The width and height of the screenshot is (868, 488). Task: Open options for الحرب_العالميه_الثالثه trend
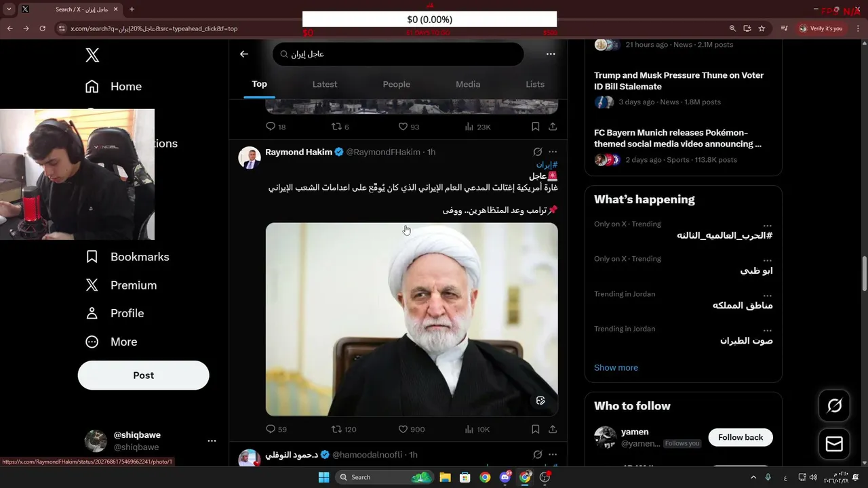pyautogui.click(x=767, y=224)
